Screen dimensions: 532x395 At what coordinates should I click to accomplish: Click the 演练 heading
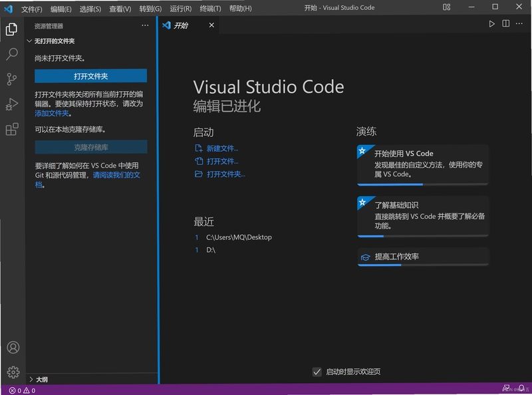coord(366,132)
